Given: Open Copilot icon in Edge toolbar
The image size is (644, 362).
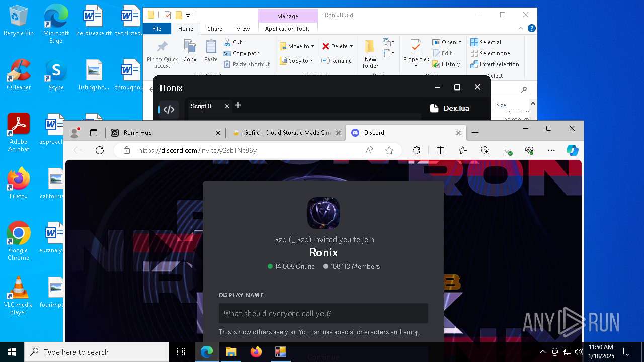Looking at the screenshot, I should (x=572, y=150).
